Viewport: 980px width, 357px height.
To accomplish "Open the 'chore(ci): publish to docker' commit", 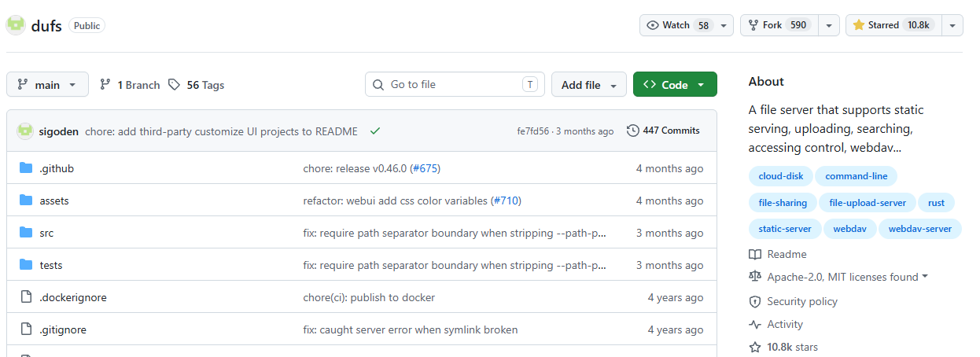I will pyautogui.click(x=369, y=297).
